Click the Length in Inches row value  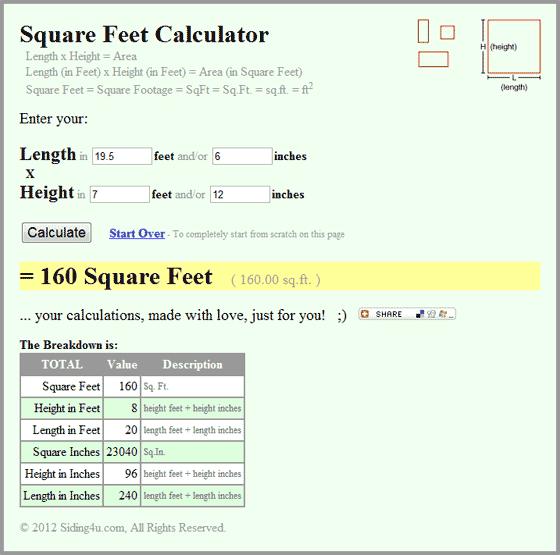(122, 496)
